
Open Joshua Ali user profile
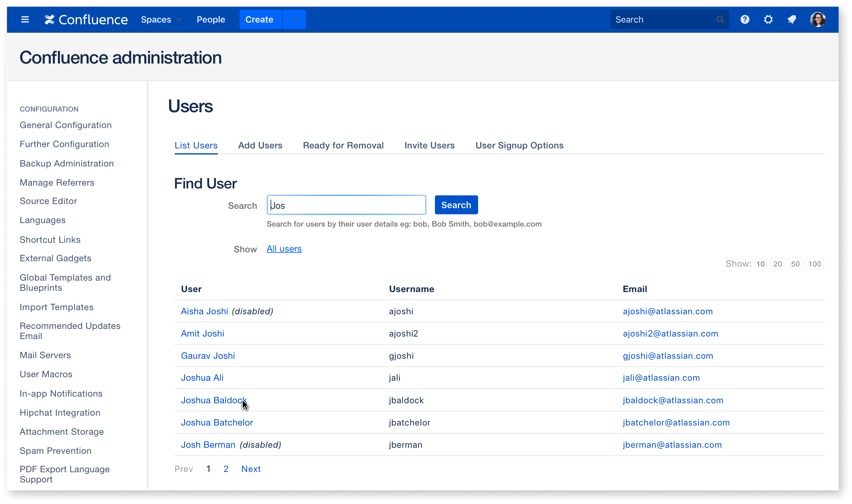(x=202, y=378)
